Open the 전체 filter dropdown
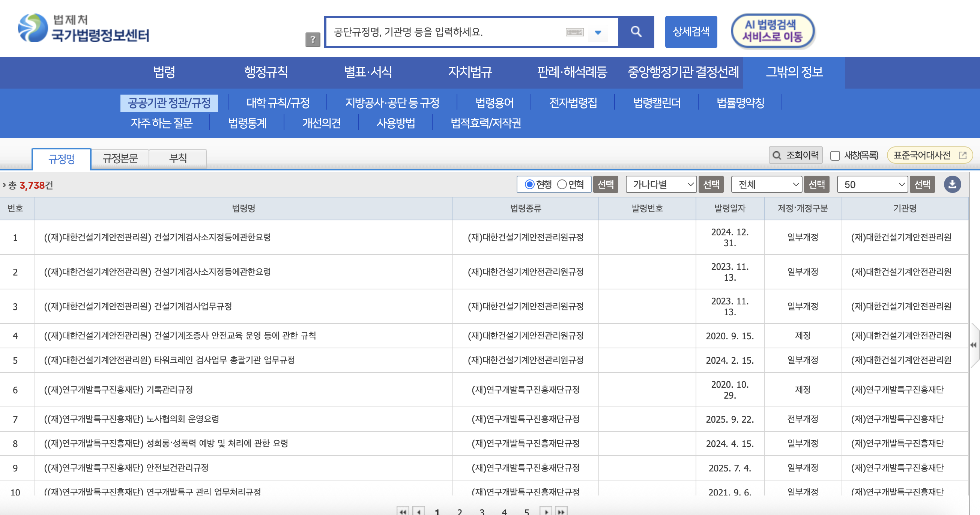The image size is (980, 515). [767, 185]
